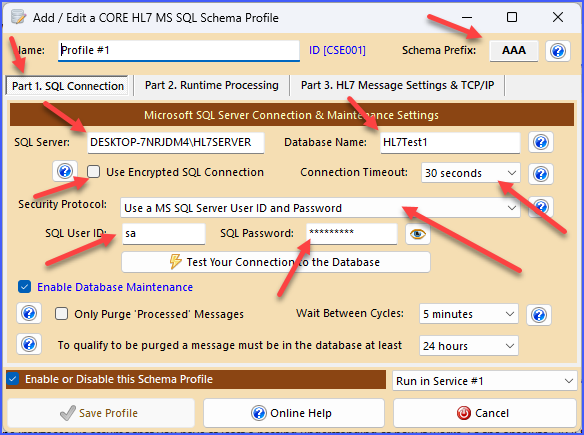The height and width of the screenshot is (435, 584).
Task: Switch to Part 2. Runtime Processing tab
Action: 212,85
